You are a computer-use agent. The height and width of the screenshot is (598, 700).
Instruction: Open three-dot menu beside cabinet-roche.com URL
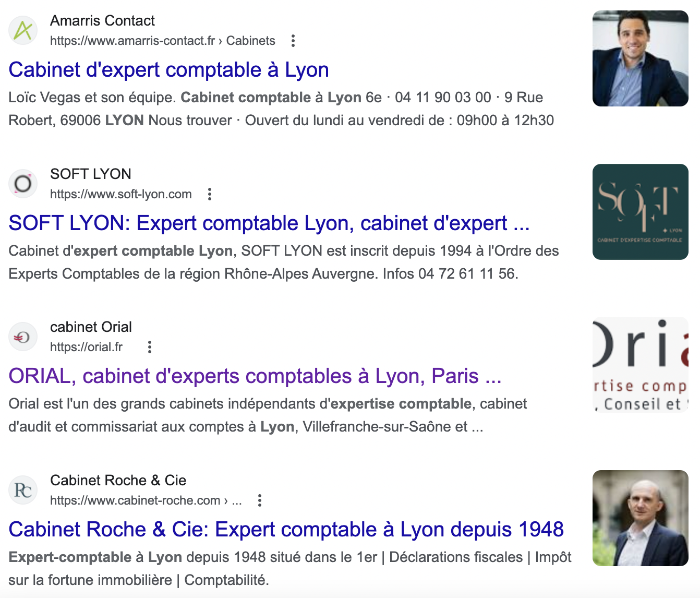pos(260,500)
